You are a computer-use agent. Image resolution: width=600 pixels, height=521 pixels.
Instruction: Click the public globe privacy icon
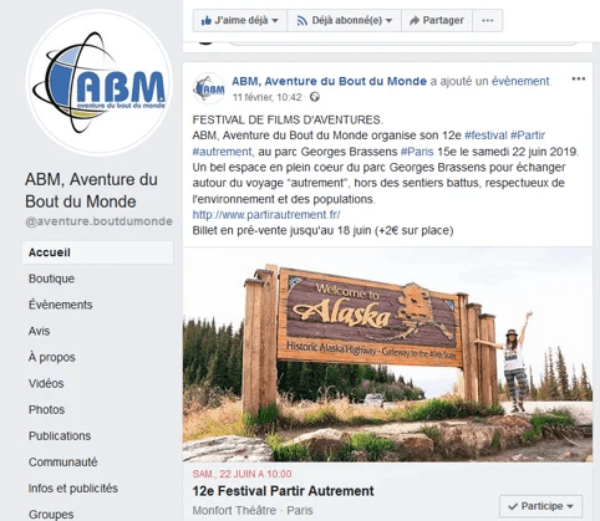click(315, 97)
